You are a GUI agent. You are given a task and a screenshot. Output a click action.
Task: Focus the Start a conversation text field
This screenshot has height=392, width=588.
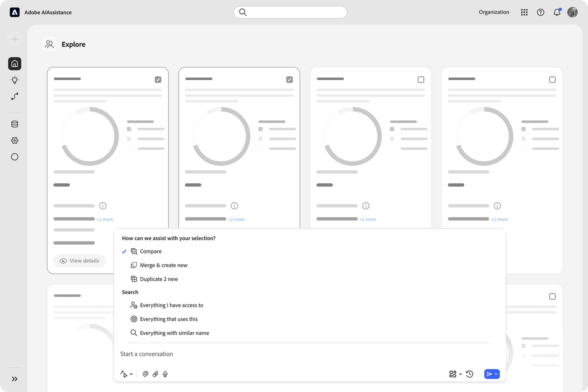click(x=309, y=354)
